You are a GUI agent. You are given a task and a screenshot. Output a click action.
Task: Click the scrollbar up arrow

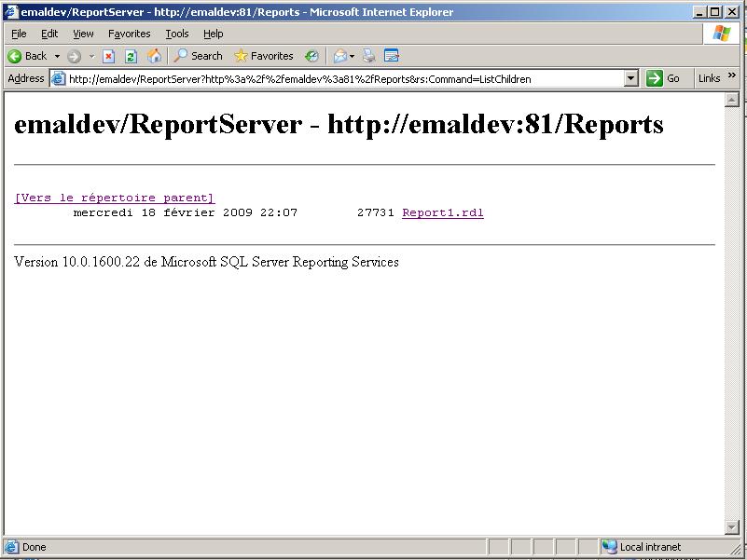pyautogui.click(x=731, y=100)
